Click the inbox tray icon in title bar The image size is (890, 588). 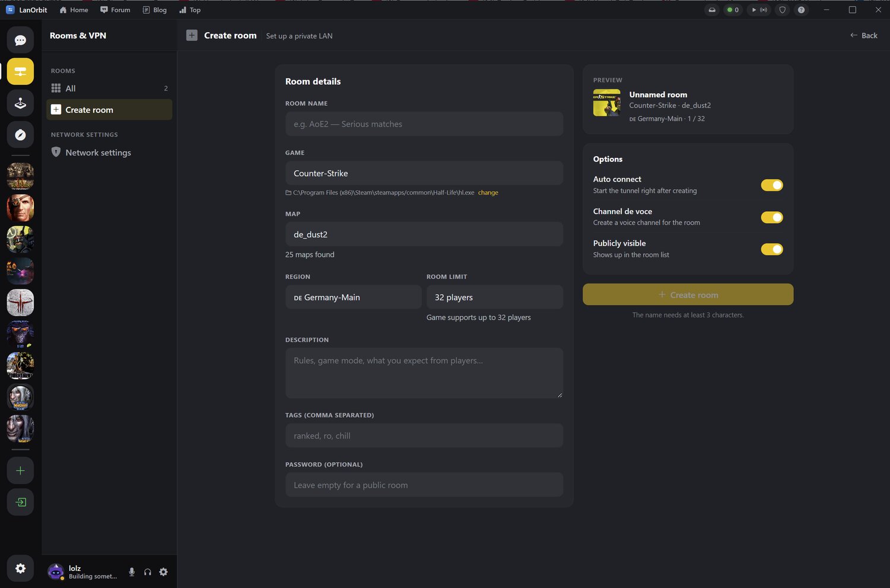712,9
